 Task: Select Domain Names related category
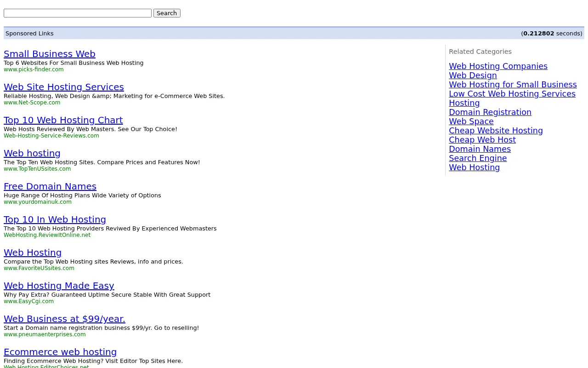pos(480,149)
